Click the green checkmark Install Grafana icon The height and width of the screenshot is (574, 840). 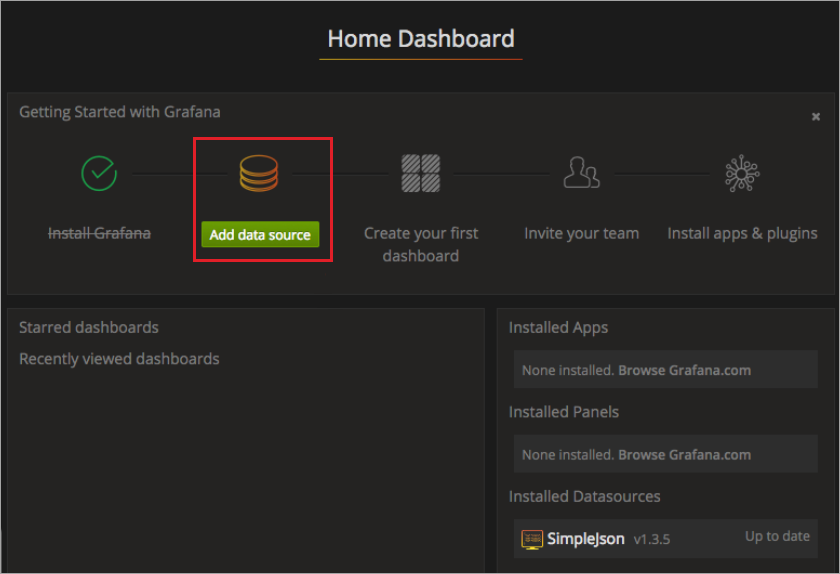coord(99,173)
